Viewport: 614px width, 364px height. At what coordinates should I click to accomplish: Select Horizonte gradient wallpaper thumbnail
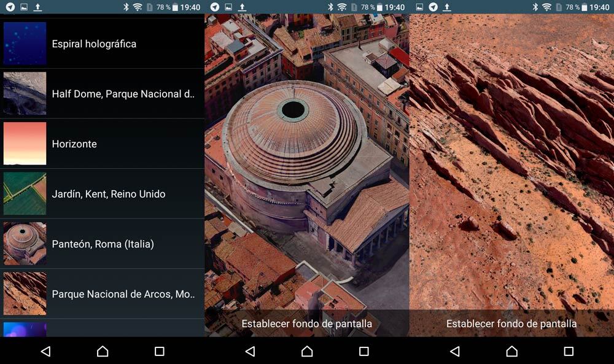[x=25, y=144]
